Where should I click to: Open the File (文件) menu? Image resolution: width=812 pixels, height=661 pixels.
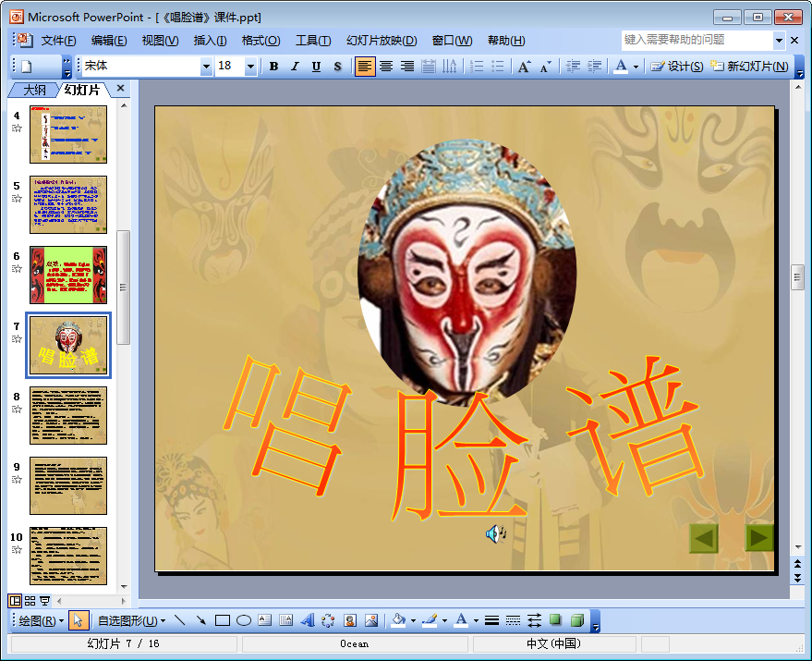pos(58,41)
